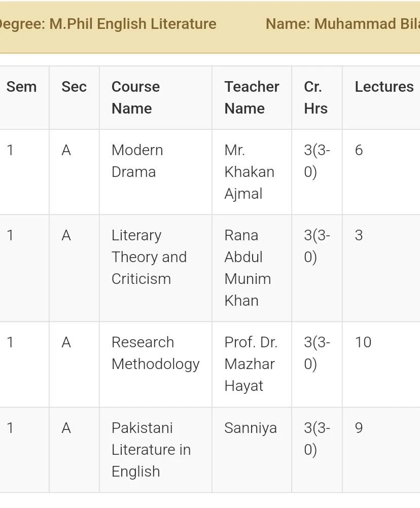Image resolution: width=420 pixels, height=508 pixels.
Task: Select lecture count 9 for Pakistani Literature
Action: (x=359, y=428)
